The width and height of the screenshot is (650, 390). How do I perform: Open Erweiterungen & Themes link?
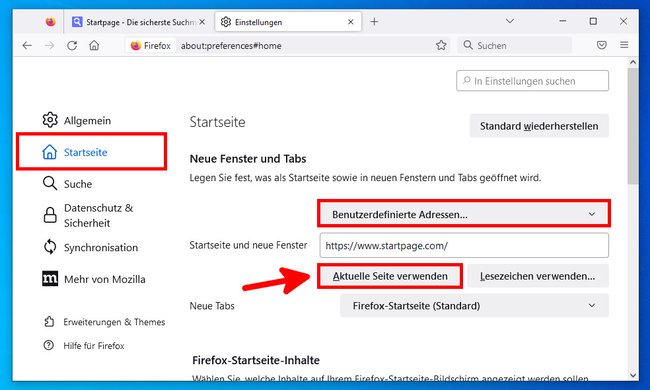click(104, 322)
